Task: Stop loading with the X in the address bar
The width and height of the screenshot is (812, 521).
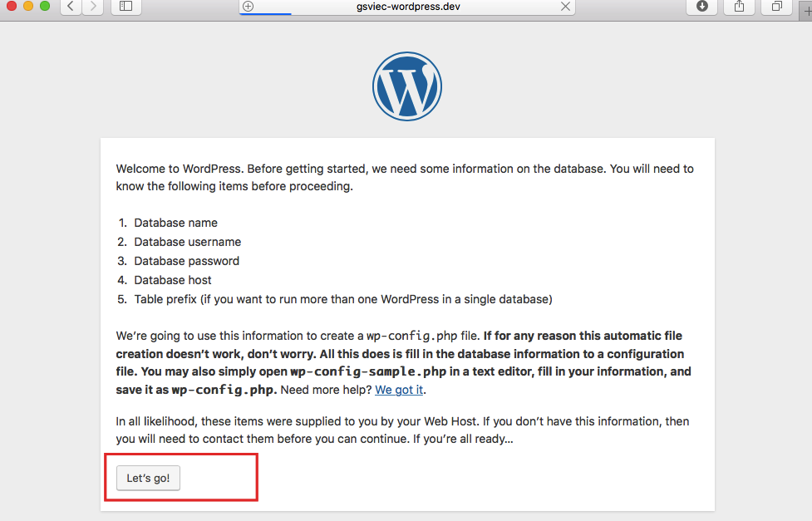Action: click(565, 7)
